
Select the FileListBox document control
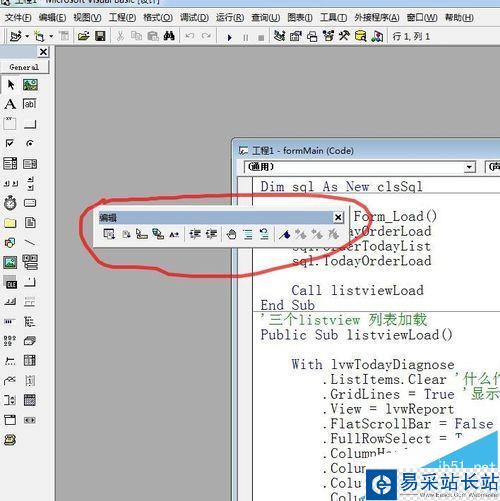click(30, 223)
